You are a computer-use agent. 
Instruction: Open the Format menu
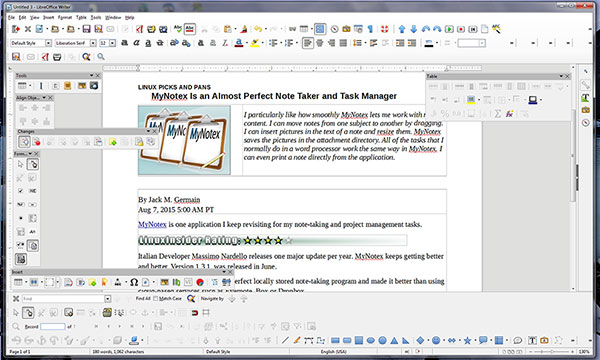click(65, 18)
